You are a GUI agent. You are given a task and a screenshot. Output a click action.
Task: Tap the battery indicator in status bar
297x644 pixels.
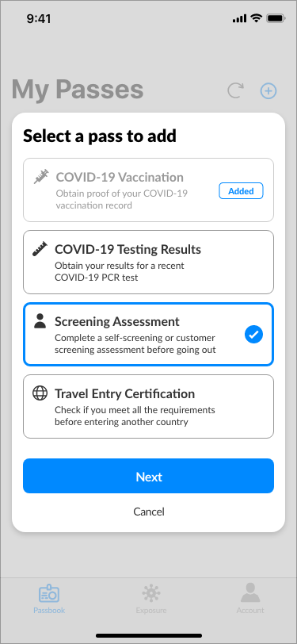pyautogui.click(x=276, y=18)
